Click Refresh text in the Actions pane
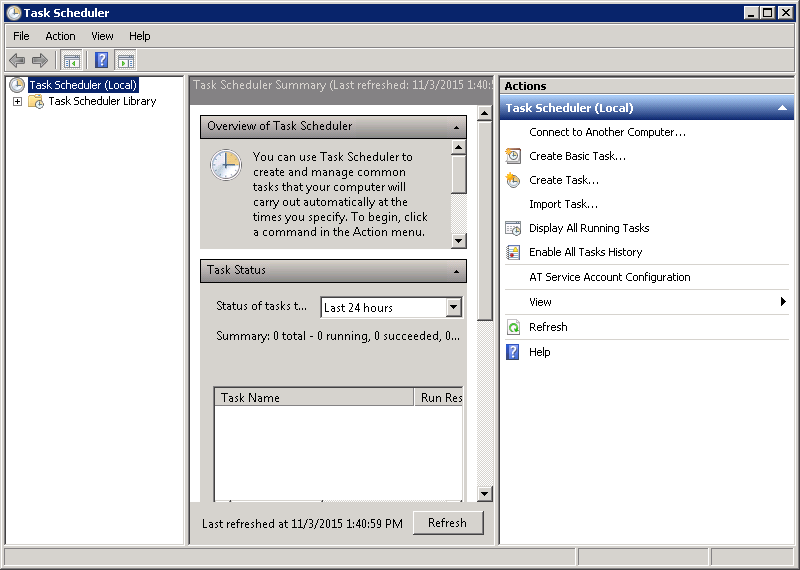800x570 pixels. (x=548, y=327)
